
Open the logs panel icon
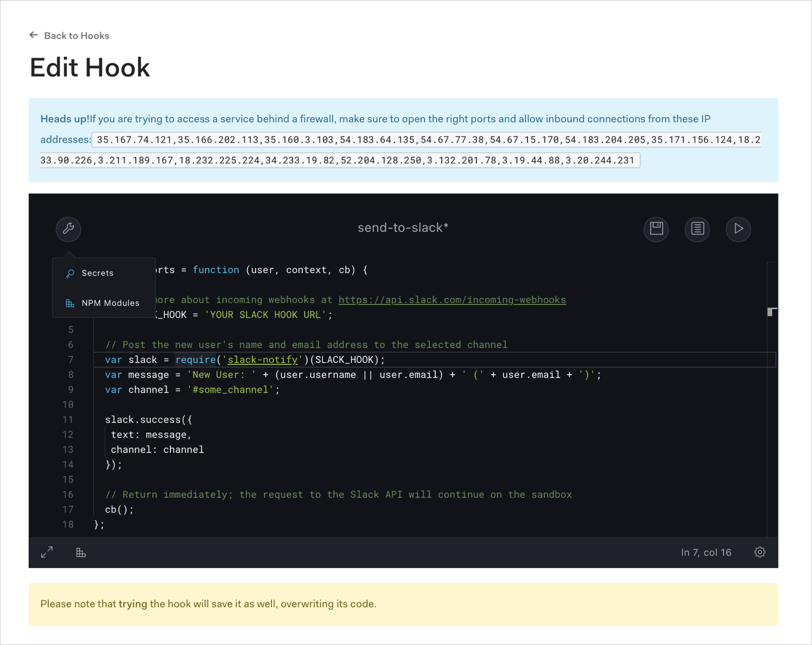click(x=697, y=229)
